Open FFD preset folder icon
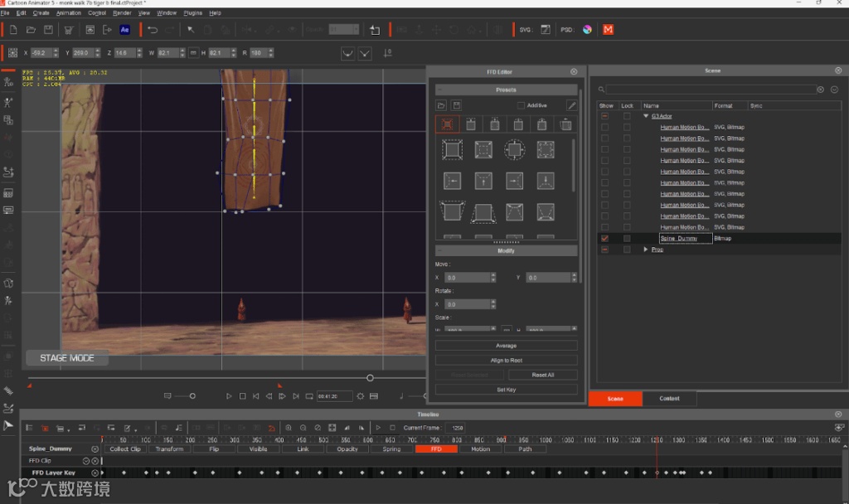The width and height of the screenshot is (849, 504). 442,105
